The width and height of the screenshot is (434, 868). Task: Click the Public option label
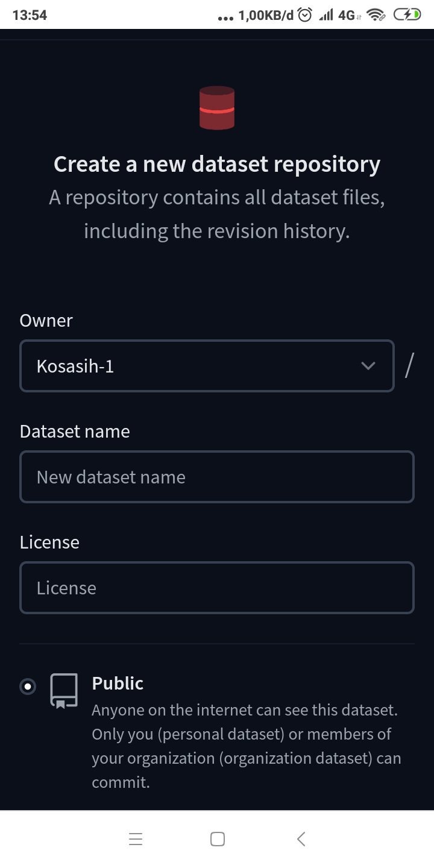point(118,683)
